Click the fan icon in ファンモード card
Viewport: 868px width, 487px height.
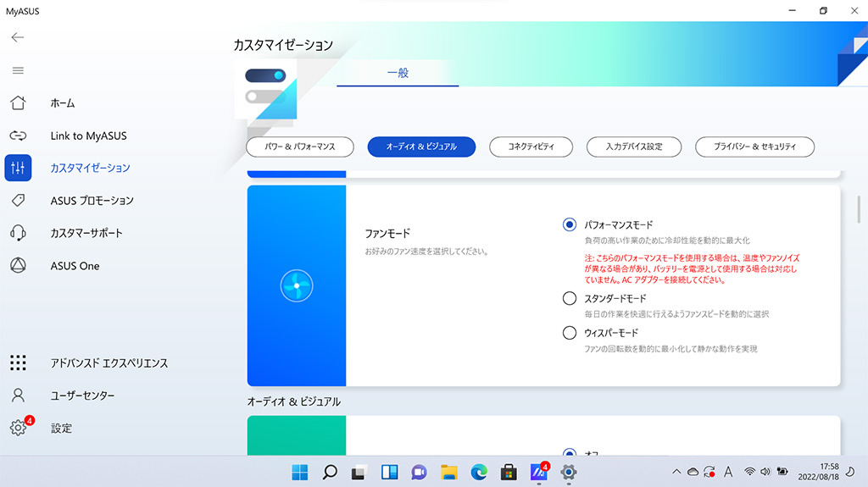(297, 285)
